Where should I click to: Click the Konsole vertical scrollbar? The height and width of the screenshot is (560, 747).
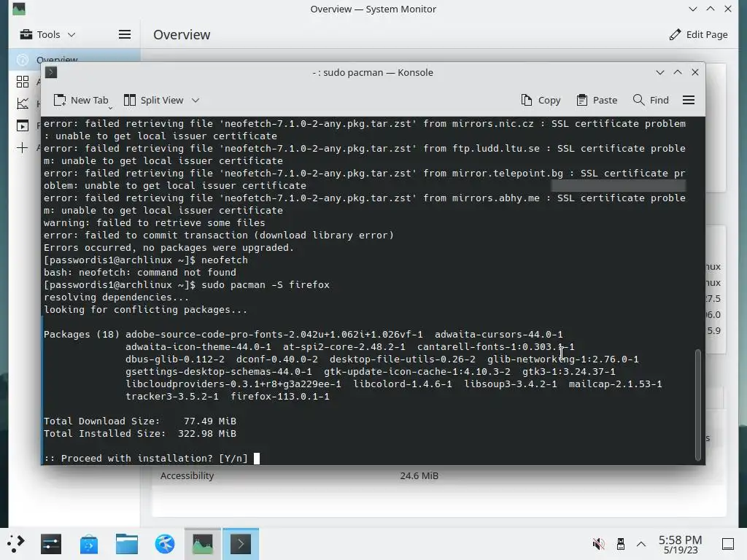698,405
